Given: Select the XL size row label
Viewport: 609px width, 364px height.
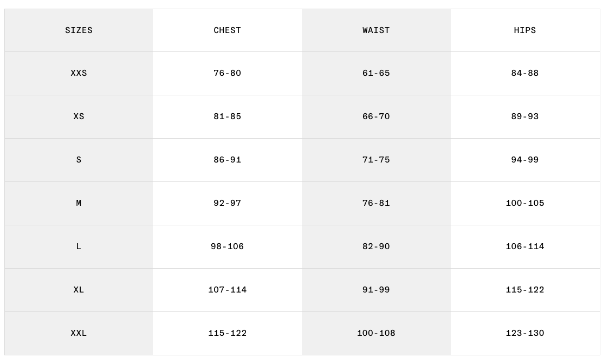Looking at the screenshot, I should click(x=79, y=290).
